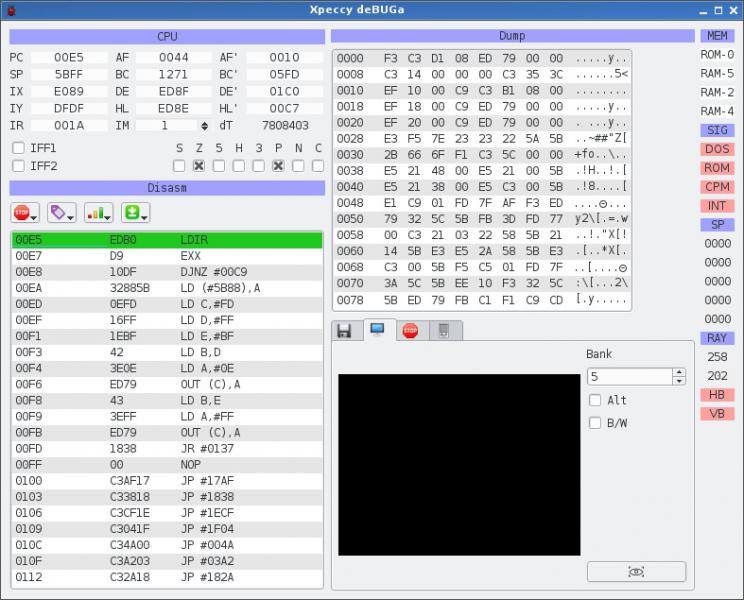Enable the B/W checkbox

click(595, 422)
